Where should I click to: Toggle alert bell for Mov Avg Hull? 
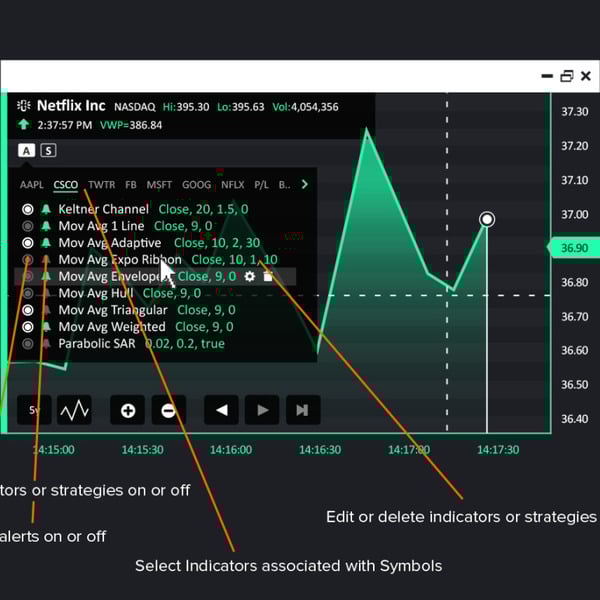(46, 293)
